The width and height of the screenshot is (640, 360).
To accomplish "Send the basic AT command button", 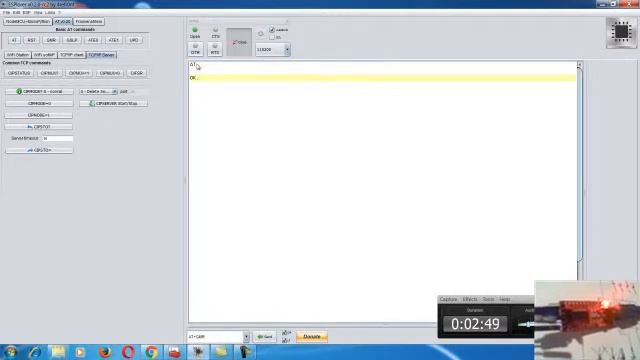I will click(x=14, y=40).
